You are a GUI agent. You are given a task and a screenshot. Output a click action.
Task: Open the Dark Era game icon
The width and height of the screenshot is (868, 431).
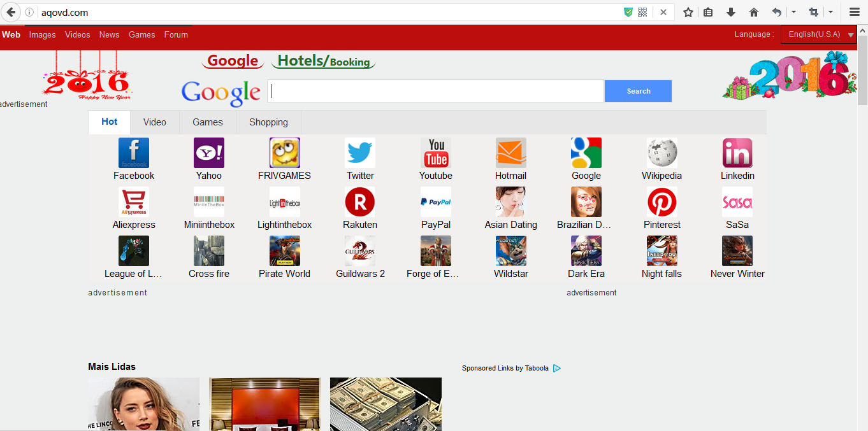pyautogui.click(x=586, y=251)
